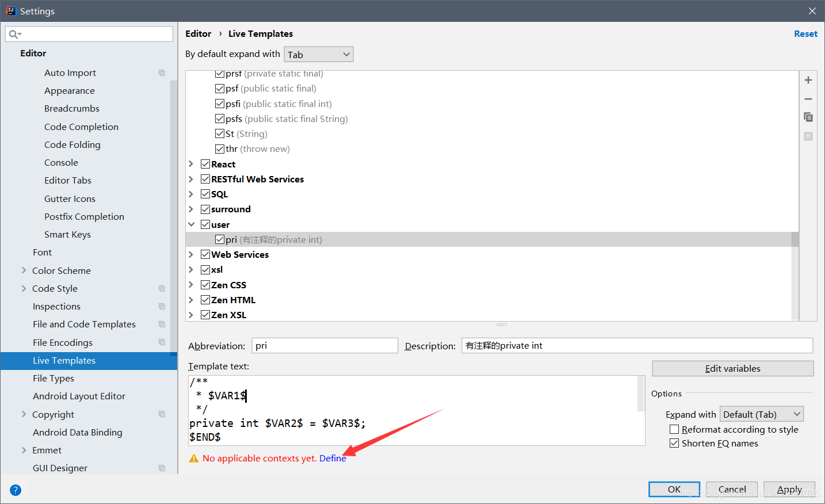This screenshot has width=825, height=504.
Task: Toggle the thr template checkbox
Action: (220, 148)
